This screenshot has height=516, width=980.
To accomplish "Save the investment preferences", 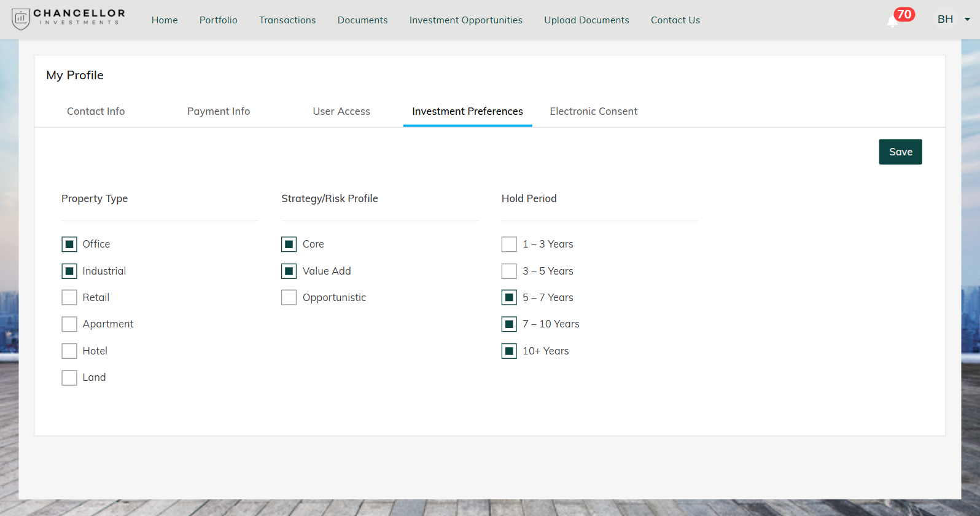I will tap(900, 152).
